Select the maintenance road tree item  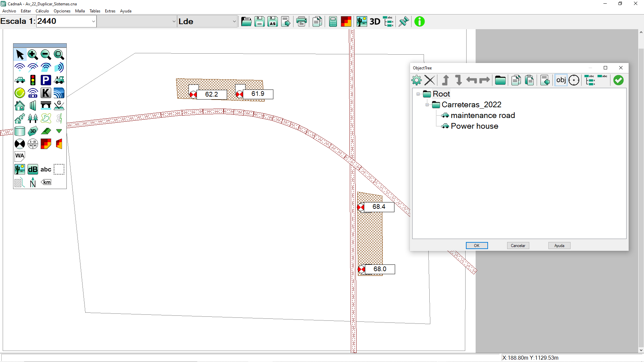[482, 116]
